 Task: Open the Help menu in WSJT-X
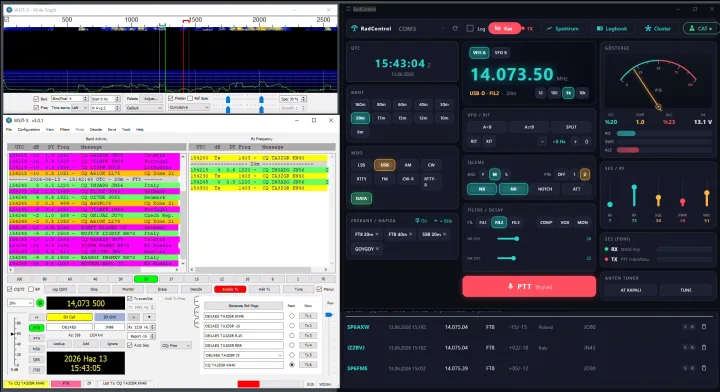point(140,129)
